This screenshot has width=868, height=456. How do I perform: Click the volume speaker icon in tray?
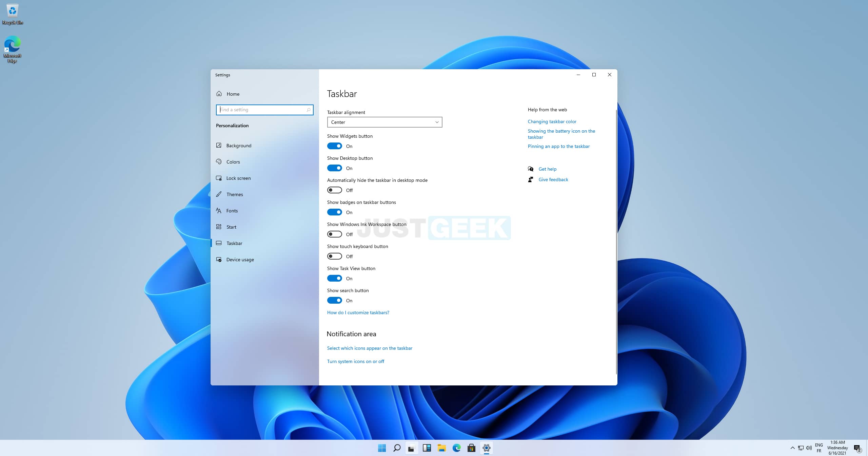(809, 448)
